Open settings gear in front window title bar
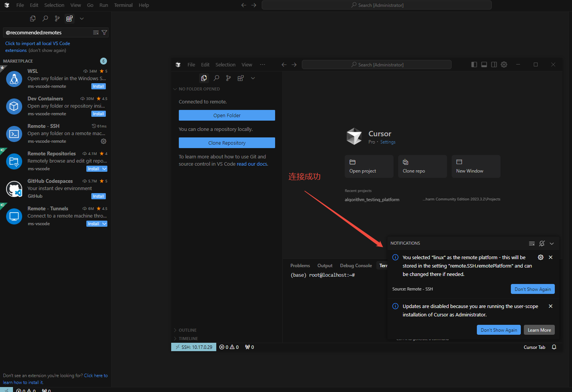 (504, 65)
